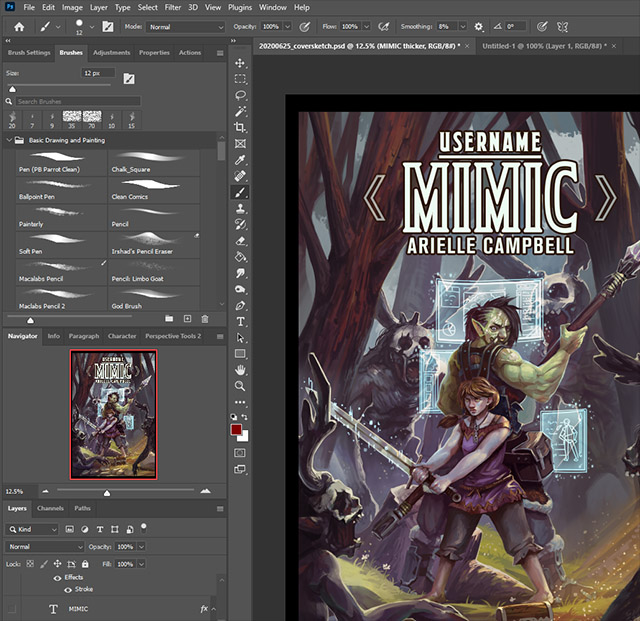Select the Lasso tool
The width and height of the screenshot is (640, 621).
coord(240,95)
